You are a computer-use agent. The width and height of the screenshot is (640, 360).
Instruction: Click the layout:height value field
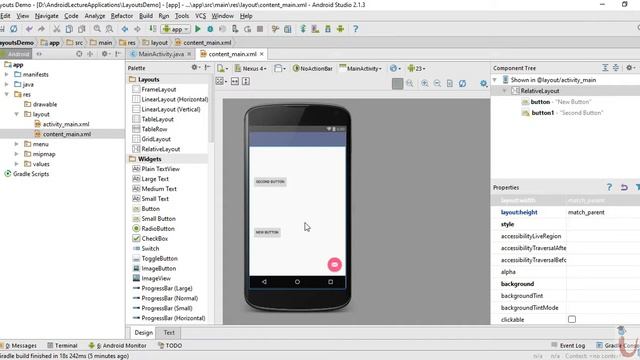(603, 212)
